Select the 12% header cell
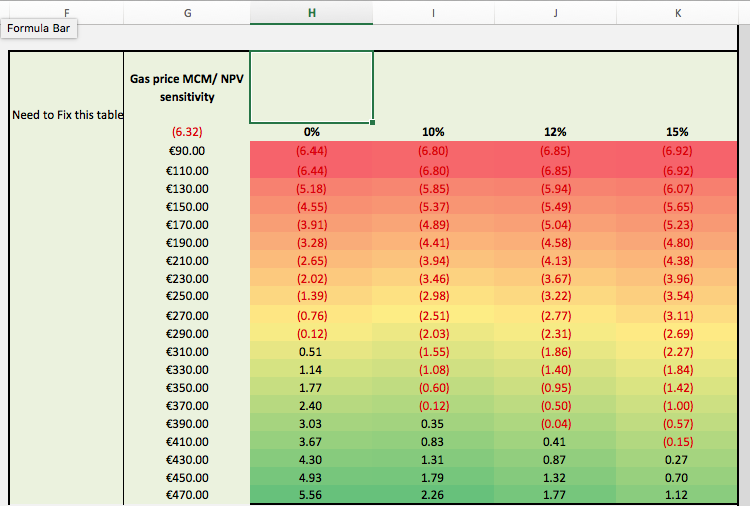This screenshot has width=750, height=506. tap(555, 132)
